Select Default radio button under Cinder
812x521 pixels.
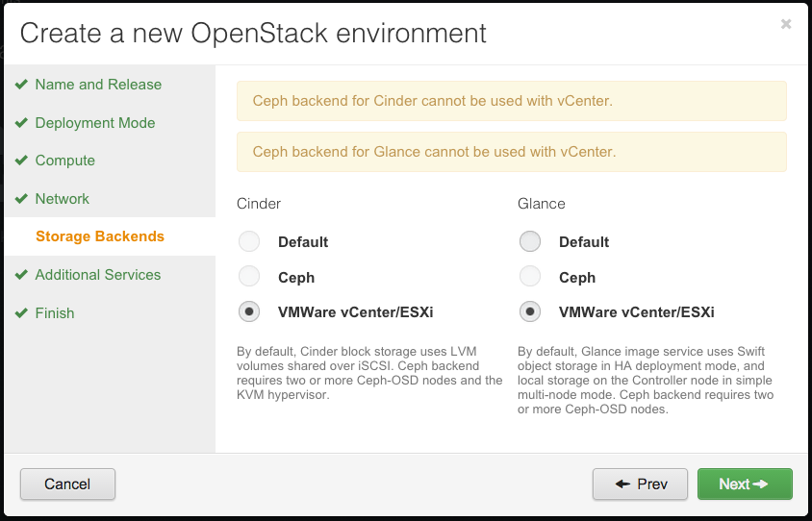(x=249, y=241)
